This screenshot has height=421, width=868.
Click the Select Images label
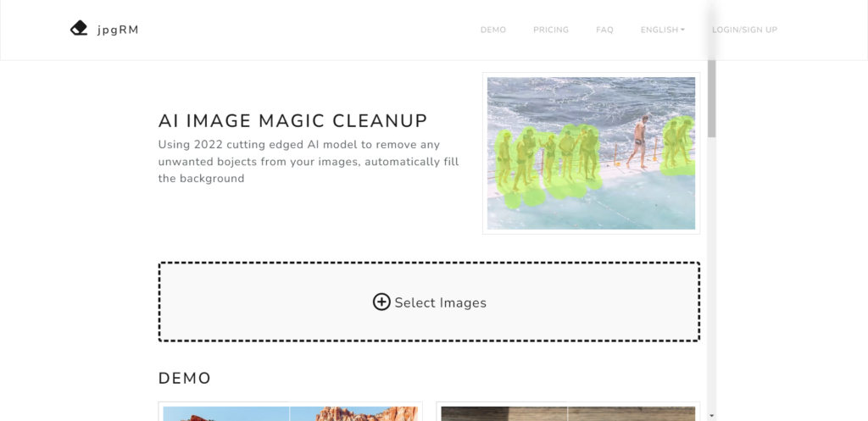[441, 302]
